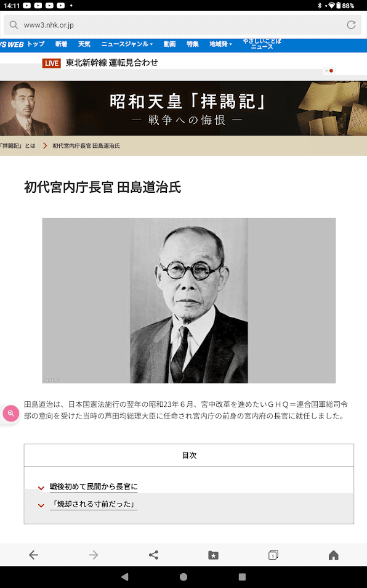
Task: Open the tabs counter icon
Action: tap(273, 555)
